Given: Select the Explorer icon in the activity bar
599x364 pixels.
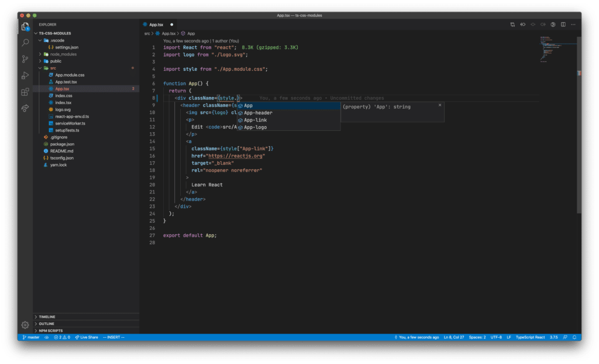Looking at the screenshot, I should (x=25, y=26).
